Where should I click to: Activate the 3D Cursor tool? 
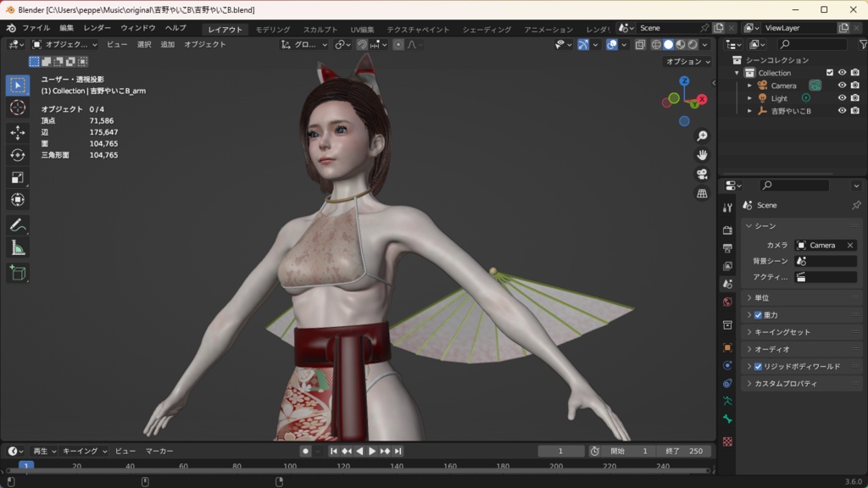click(18, 108)
